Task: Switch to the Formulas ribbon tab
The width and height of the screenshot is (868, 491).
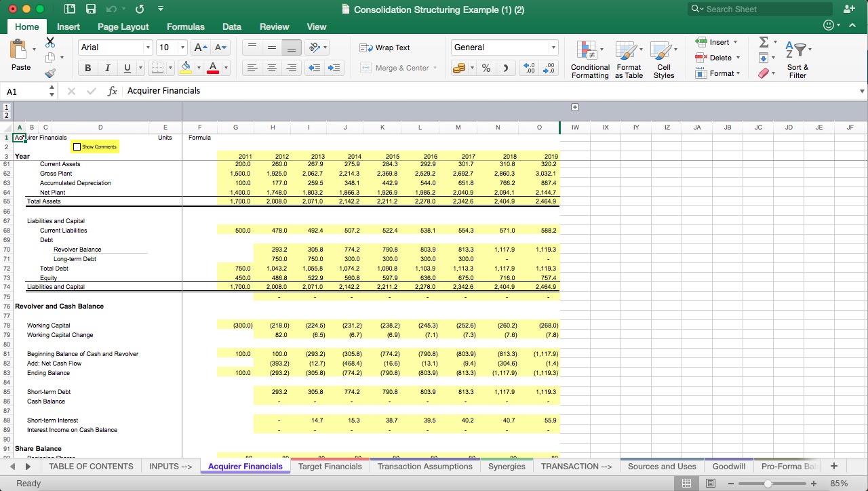Action: pos(185,26)
